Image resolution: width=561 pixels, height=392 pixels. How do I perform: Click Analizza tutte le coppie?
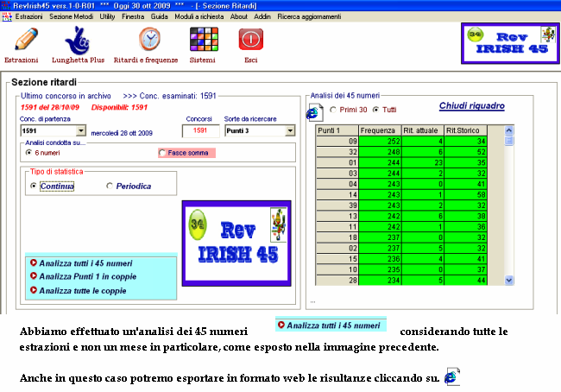click(83, 290)
